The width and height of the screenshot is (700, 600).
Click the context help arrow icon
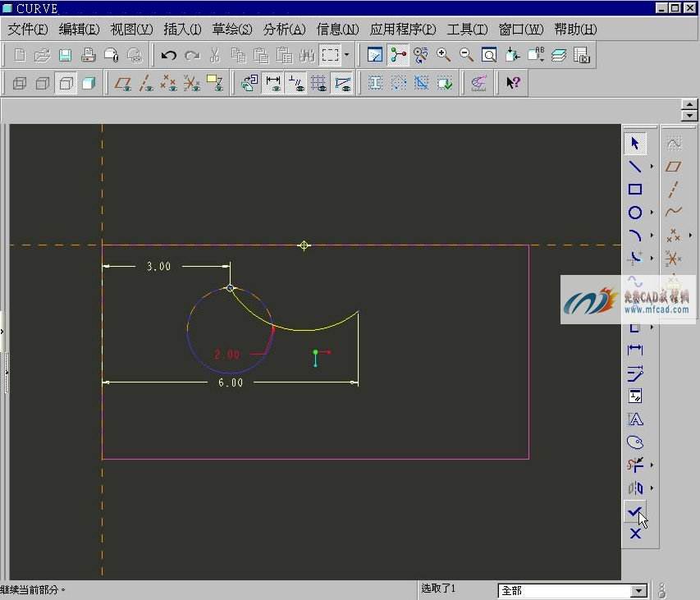(513, 83)
